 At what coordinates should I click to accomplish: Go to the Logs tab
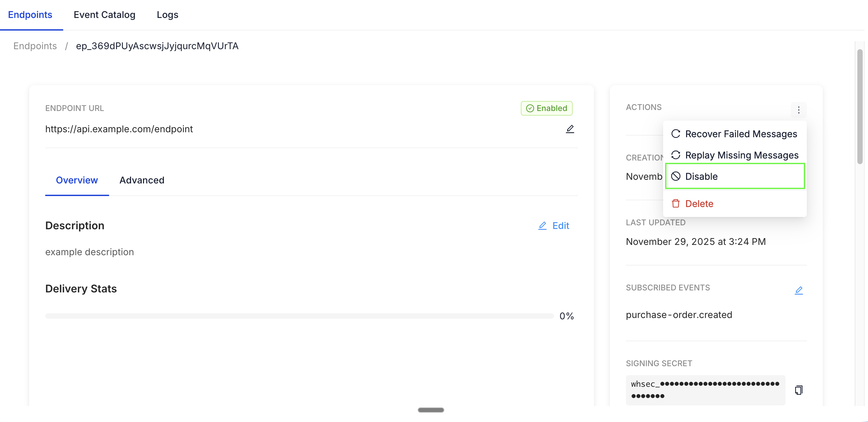168,15
